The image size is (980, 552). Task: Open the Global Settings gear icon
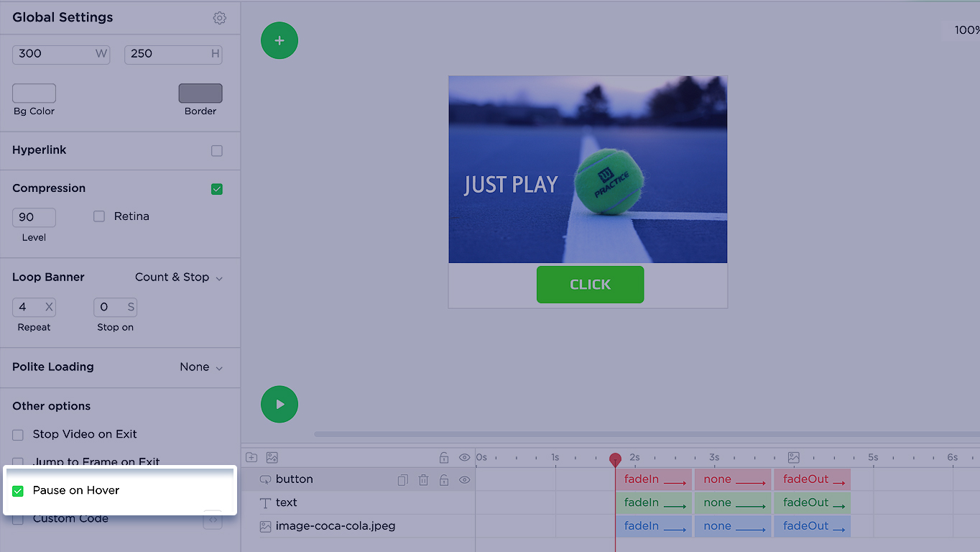220,18
